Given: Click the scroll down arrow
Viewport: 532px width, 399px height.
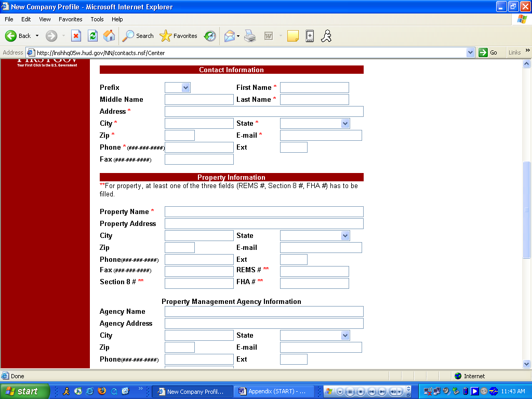Looking at the screenshot, I should [x=526, y=364].
